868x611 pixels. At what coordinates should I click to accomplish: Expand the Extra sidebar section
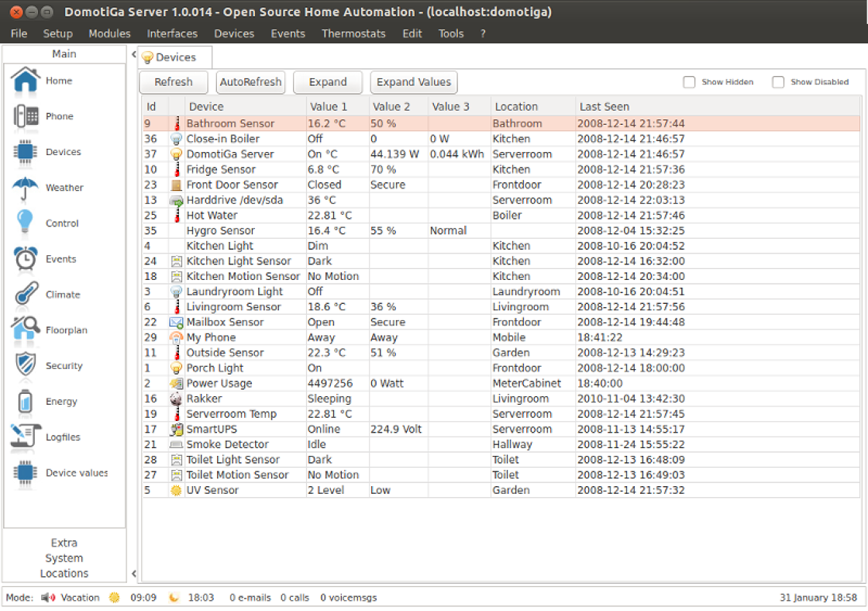click(x=64, y=543)
